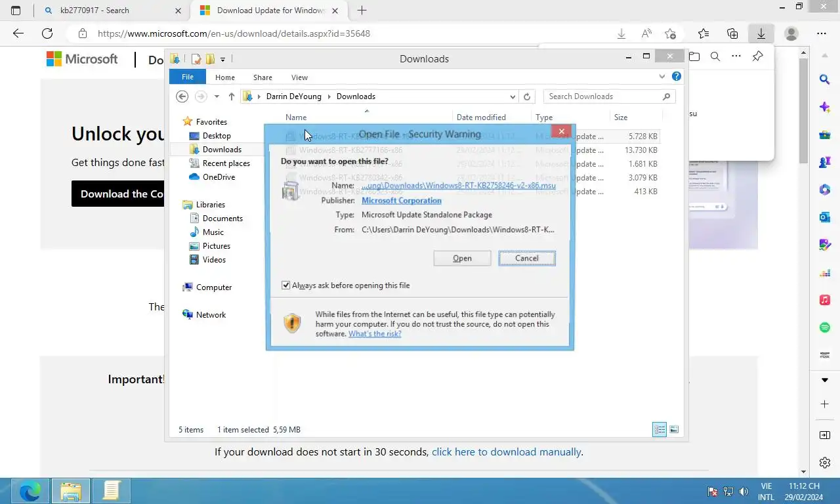This screenshot has width=840, height=504.
Task: Open the Favorites list icon in Edge
Action: tap(703, 33)
